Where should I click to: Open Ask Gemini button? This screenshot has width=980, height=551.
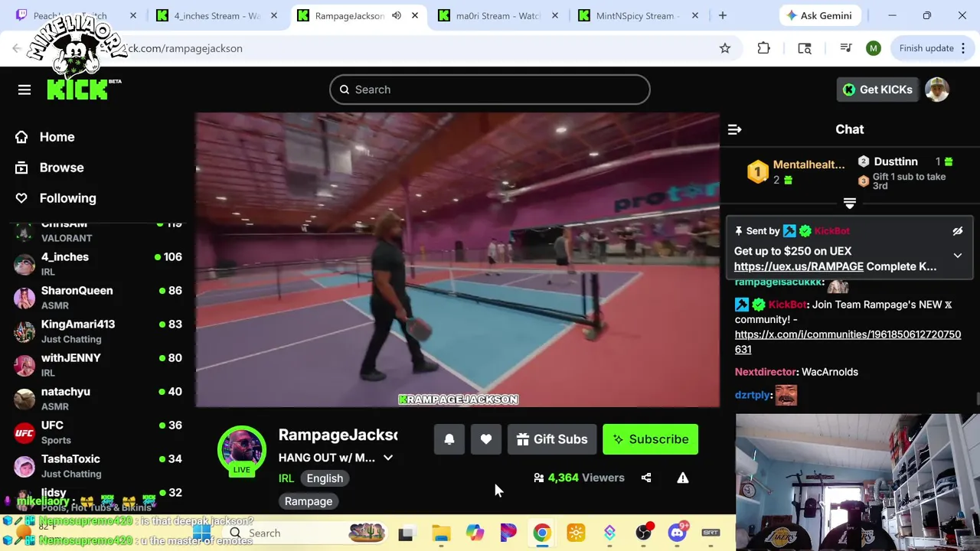818,15
